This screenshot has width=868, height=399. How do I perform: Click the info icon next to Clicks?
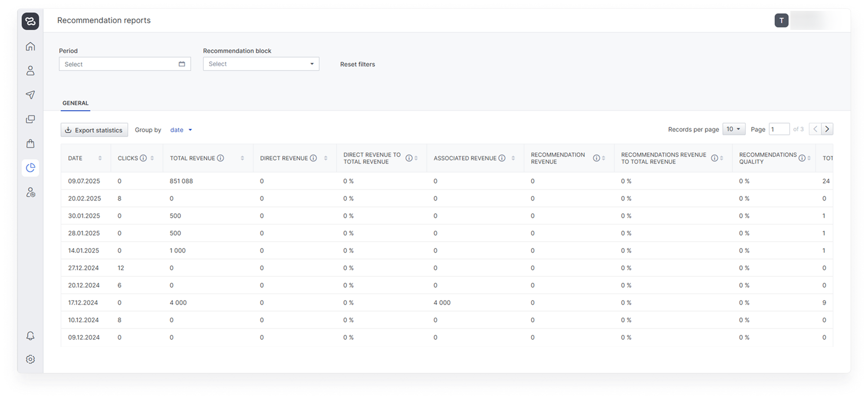[143, 158]
